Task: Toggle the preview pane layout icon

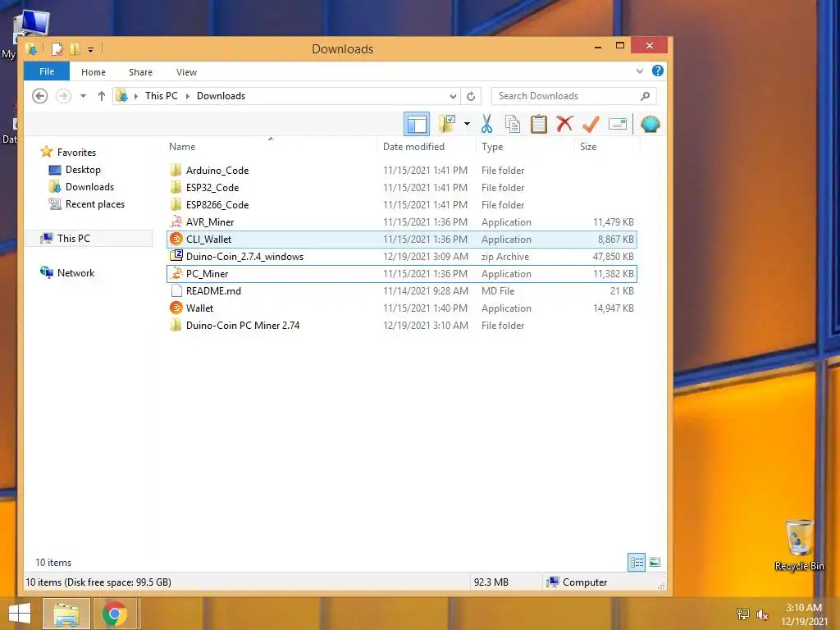Action: point(417,125)
